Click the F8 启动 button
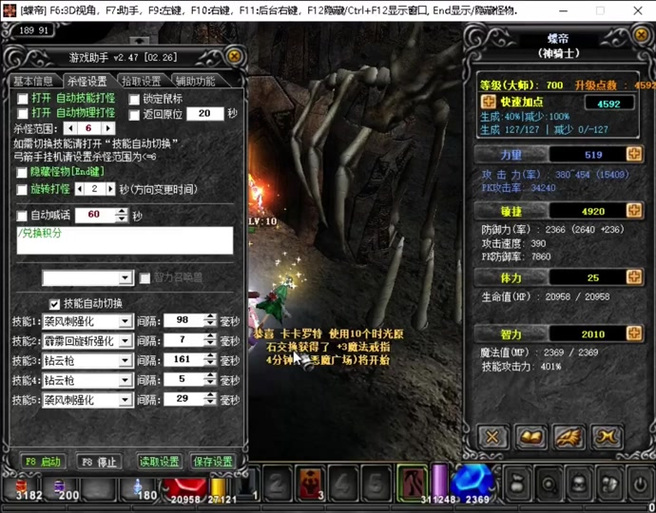656x513 pixels. click(x=43, y=462)
